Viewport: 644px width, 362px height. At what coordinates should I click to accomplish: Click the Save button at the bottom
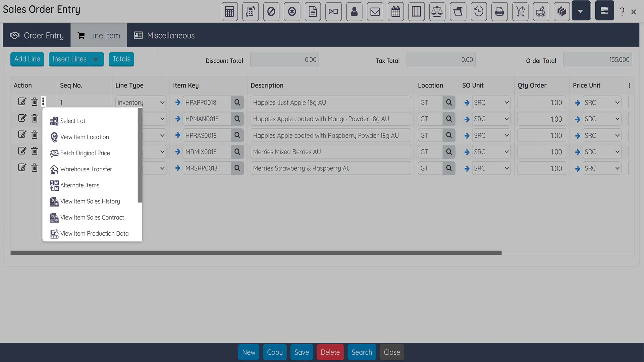(x=302, y=352)
